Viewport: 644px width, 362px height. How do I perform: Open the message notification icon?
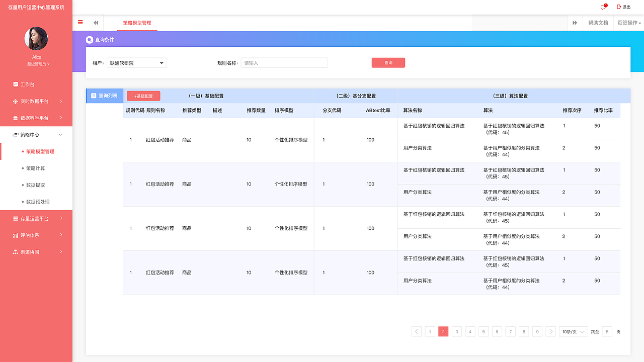[x=603, y=7]
